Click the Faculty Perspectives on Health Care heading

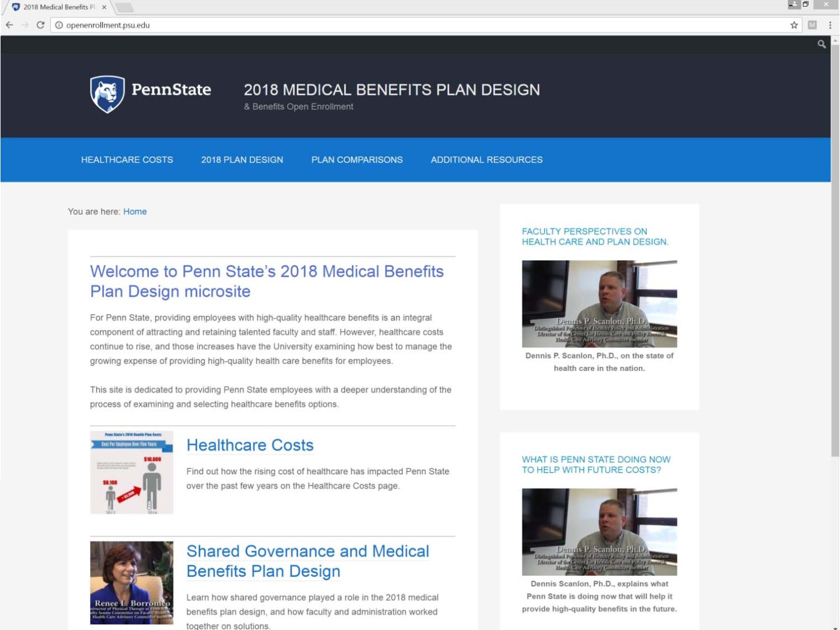coord(595,236)
